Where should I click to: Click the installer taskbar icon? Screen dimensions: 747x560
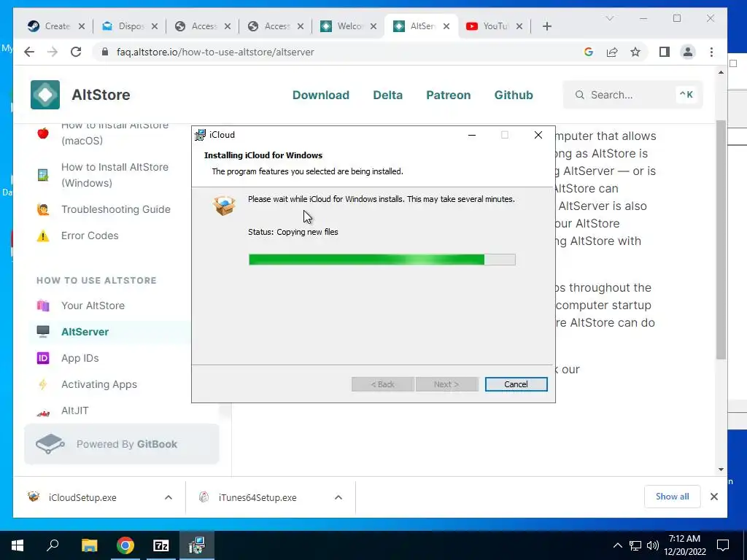tap(197, 545)
